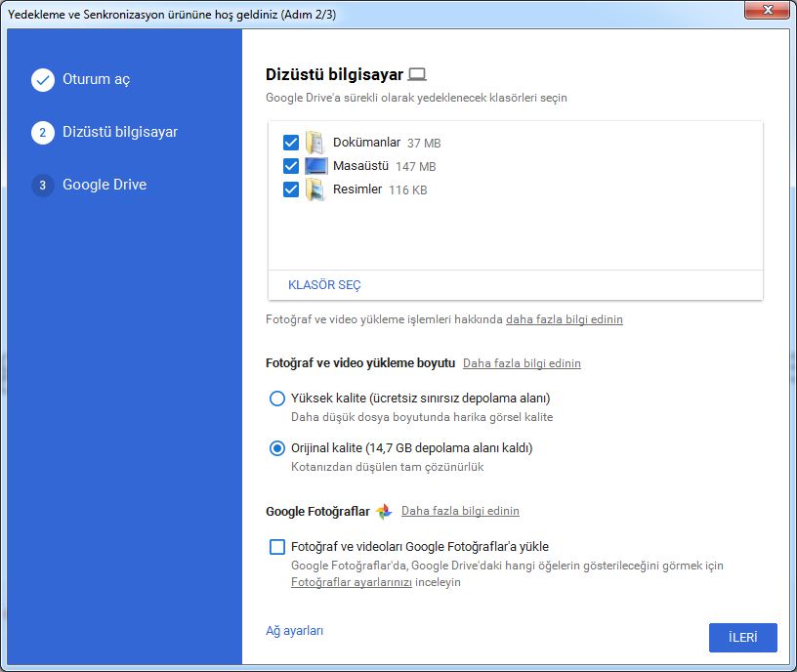Viewport: 797px width, 672px height.
Task: Click Daha düşük dosya boyutunda harika görsel kalite
Action: (x=422, y=417)
